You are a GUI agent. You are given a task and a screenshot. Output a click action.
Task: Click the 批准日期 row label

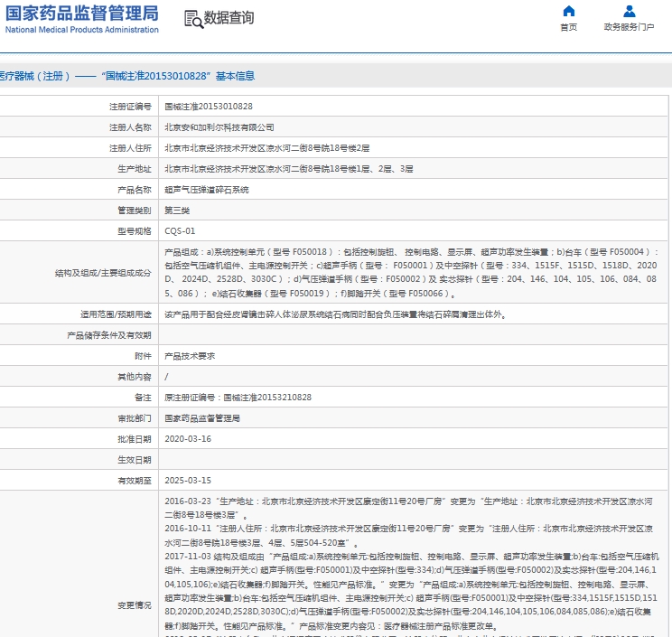pos(135,439)
